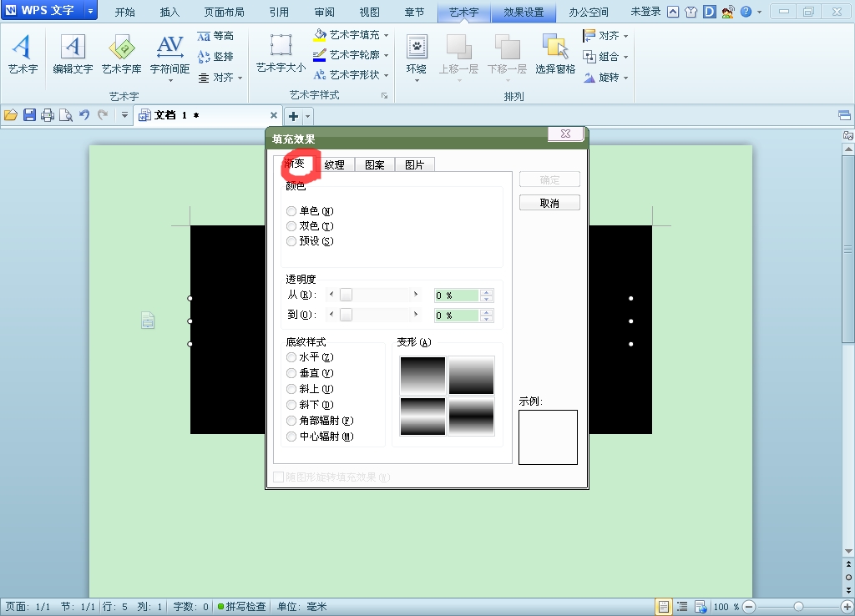855x616 pixels.
Task: Expand the 艺术字填充 dropdown arrow
Action: pyautogui.click(x=386, y=35)
